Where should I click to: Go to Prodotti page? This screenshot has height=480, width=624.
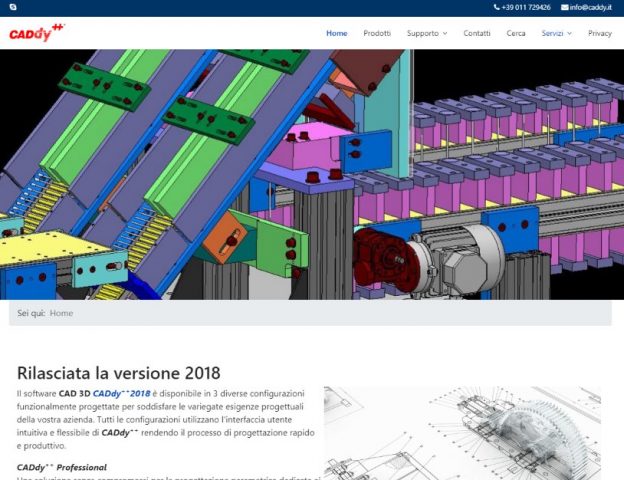377,33
